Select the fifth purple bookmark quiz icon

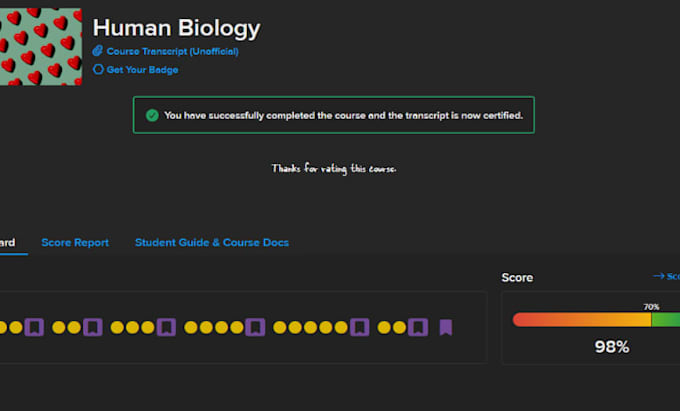360,327
